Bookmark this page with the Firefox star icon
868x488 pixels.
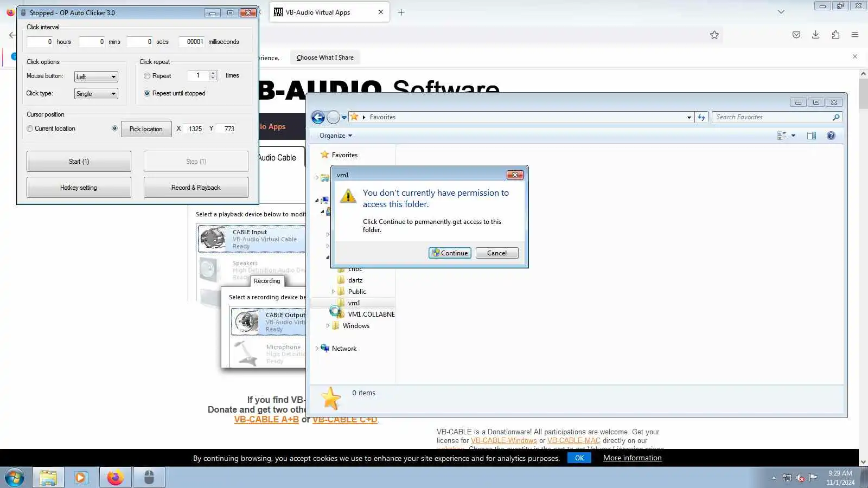click(x=714, y=35)
